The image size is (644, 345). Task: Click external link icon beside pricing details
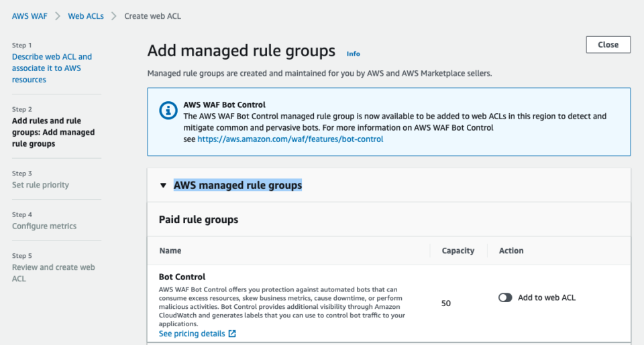[x=232, y=334]
